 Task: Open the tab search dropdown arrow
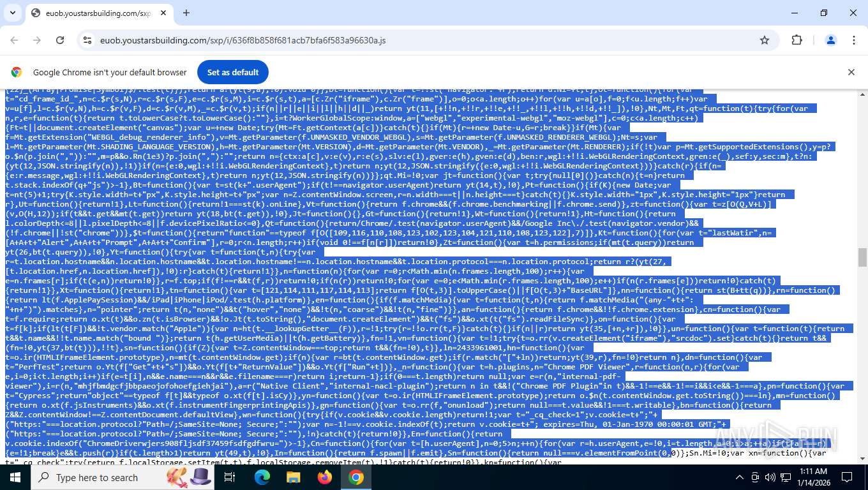tap(13, 13)
